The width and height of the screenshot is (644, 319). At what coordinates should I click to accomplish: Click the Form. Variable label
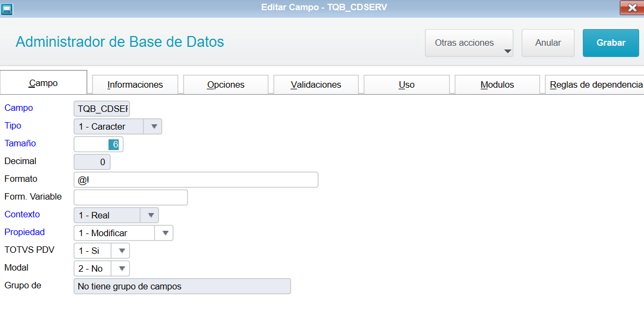[33, 196]
